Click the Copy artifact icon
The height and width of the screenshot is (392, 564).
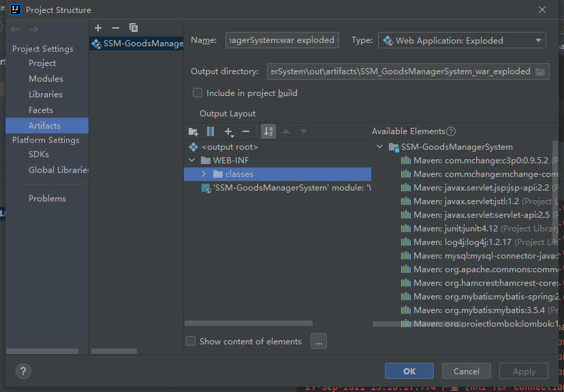[134, 28]
